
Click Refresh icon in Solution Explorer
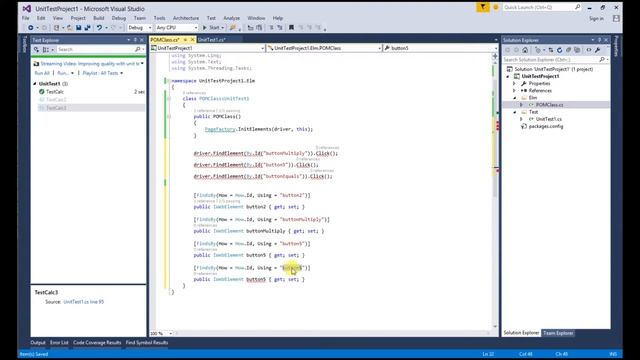[560, 50]
